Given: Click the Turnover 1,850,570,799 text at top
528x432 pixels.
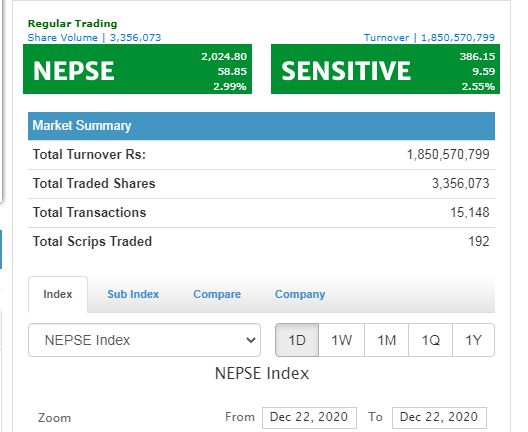Looking at the screenshot, I should tap(429, 37).
